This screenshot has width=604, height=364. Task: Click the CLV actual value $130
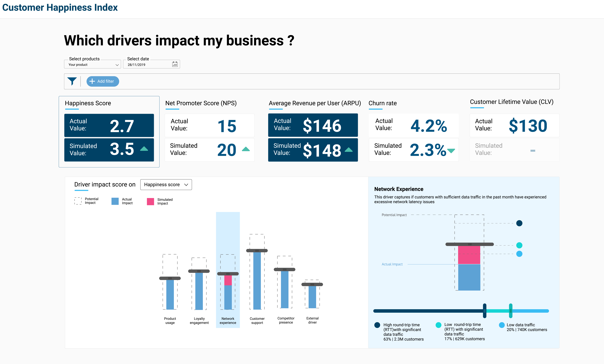(528, 126)
